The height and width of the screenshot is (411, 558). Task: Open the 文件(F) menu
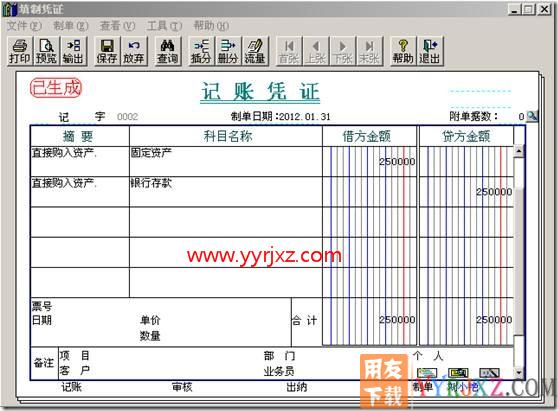pyautogui.click(x=24, y=26)
